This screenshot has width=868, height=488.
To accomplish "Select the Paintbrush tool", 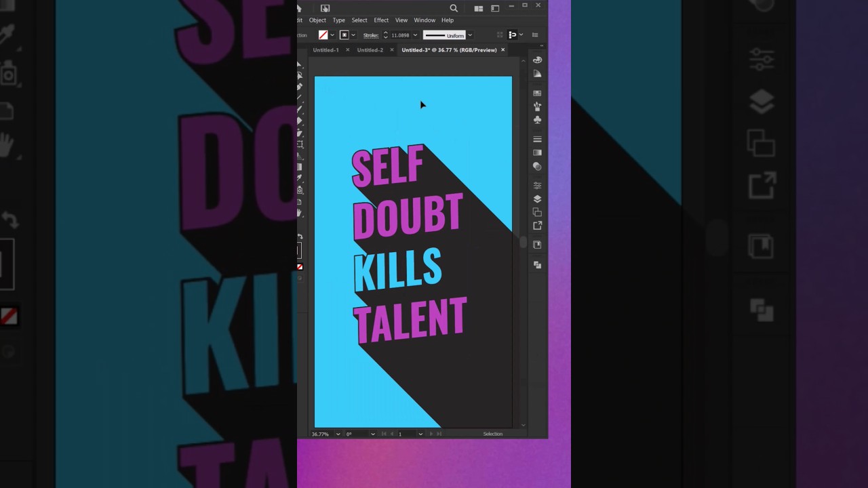I will point(300,108).
